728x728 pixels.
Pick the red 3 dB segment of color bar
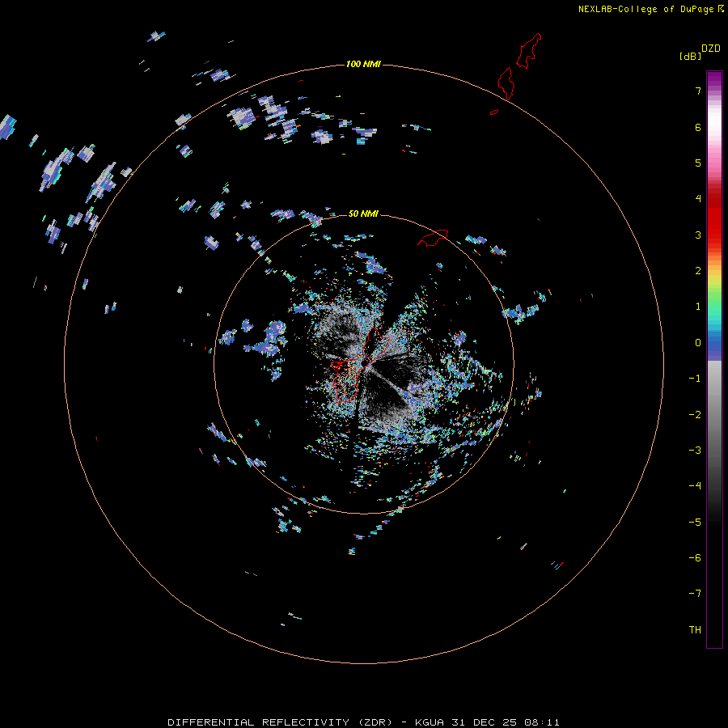(x=714, y=235)
